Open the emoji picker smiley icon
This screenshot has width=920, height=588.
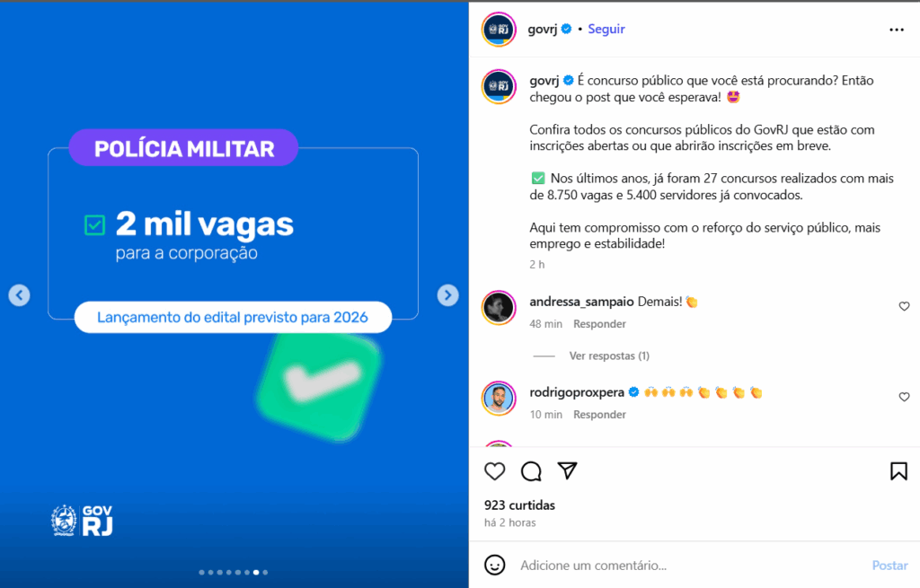coord(495,566)
